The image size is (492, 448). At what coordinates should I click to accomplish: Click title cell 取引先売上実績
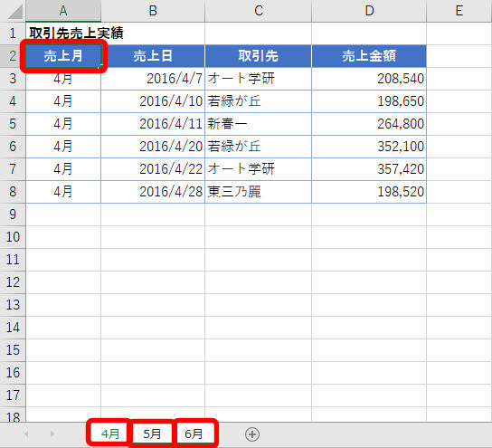point(76,33)
